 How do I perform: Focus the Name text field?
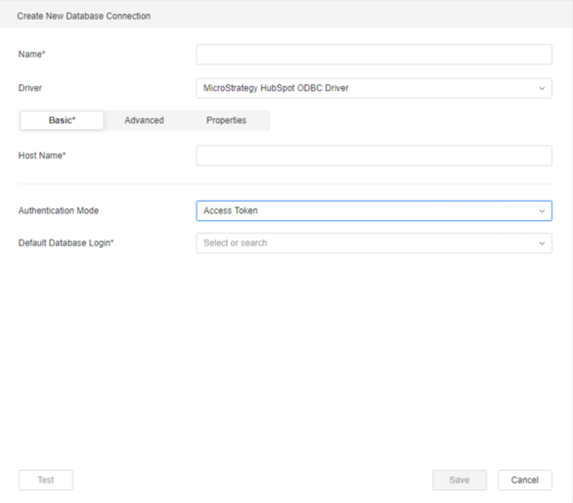[x=374, y=54]
